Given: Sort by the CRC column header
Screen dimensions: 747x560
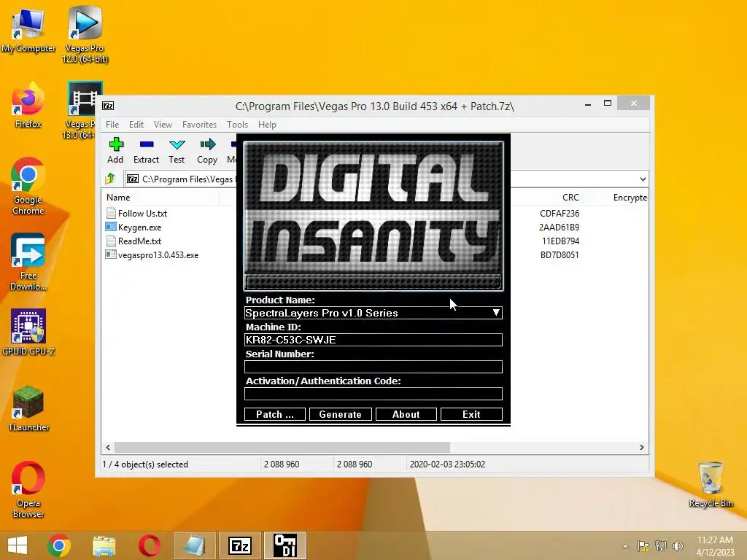Looking at the screenshot, I should coord(570,197).
